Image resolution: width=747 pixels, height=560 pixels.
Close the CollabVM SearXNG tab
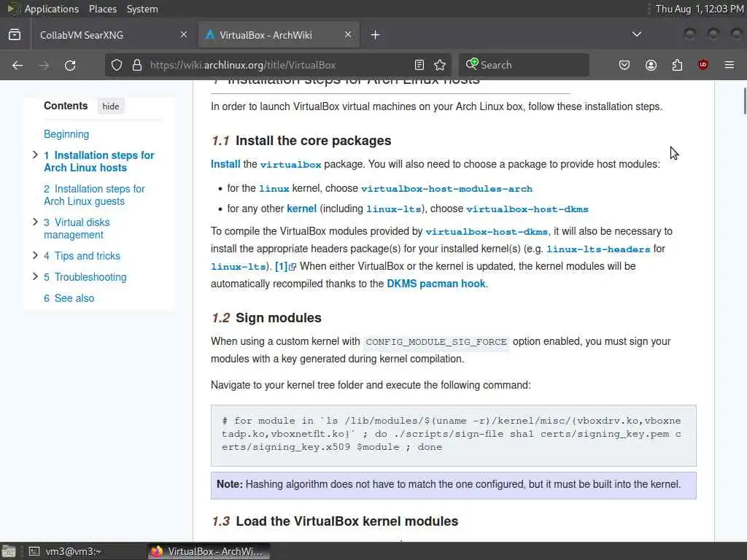[183, 35]
